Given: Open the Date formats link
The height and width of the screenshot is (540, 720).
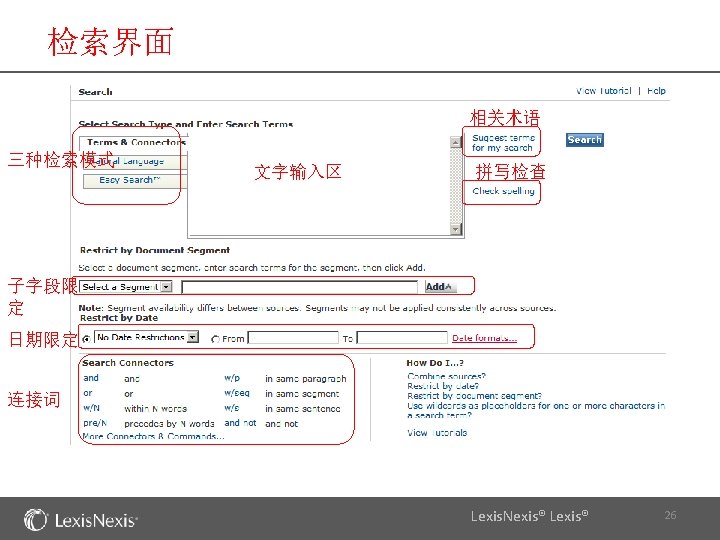Looking at the screenshot, I should [x=484, y=338].
